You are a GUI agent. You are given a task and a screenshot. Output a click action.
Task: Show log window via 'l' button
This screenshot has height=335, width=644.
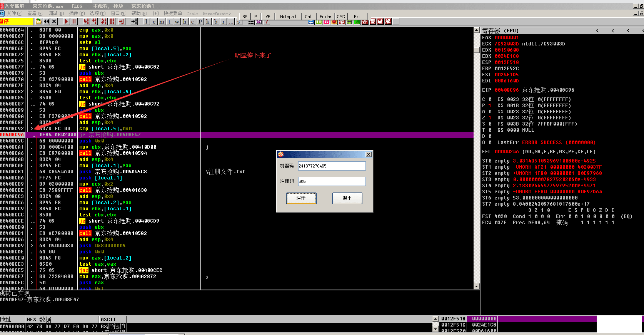tap(147, 22)
